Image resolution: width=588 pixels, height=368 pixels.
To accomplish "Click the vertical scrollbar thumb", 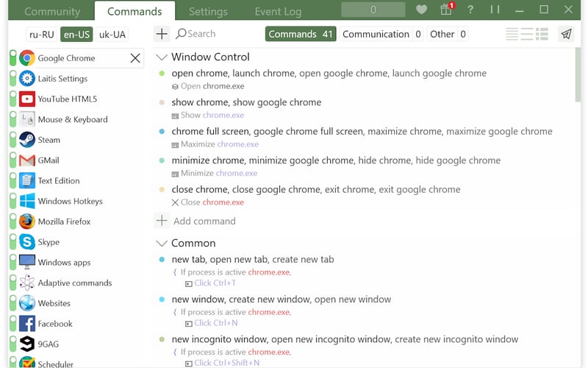I will [x=578, y=75].
